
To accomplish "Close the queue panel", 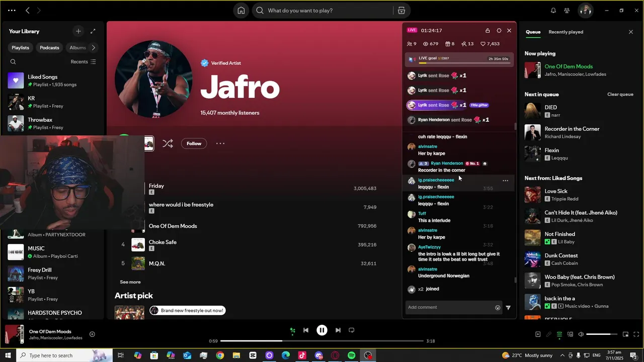I will pyautogui.click(x=631, y=32).
